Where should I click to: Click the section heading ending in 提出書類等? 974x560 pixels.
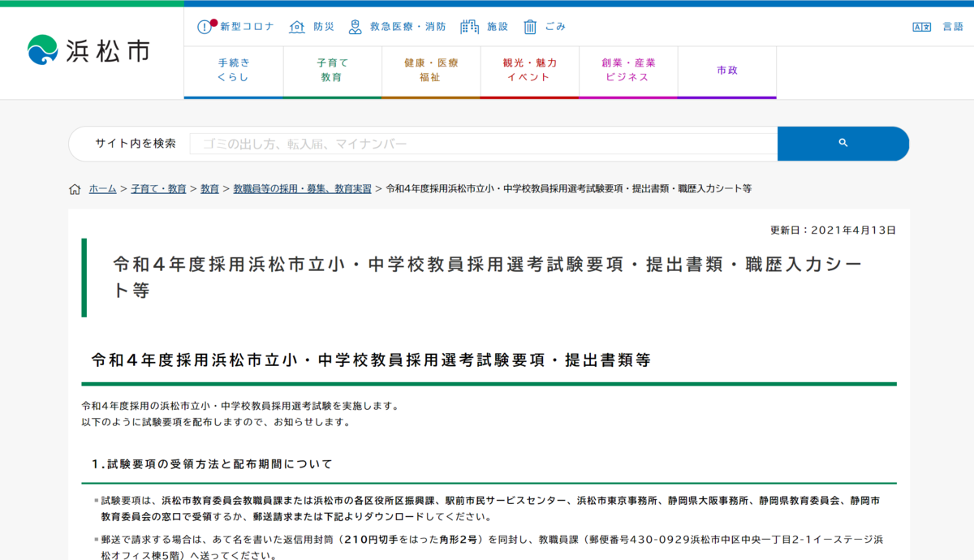(x=371, y=360)
